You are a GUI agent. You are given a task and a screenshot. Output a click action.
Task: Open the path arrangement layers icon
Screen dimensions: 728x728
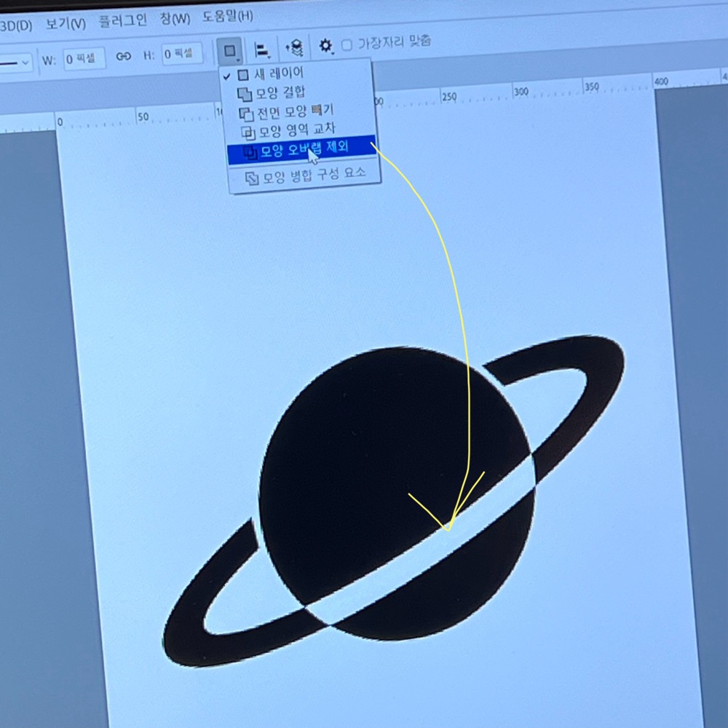294,47
